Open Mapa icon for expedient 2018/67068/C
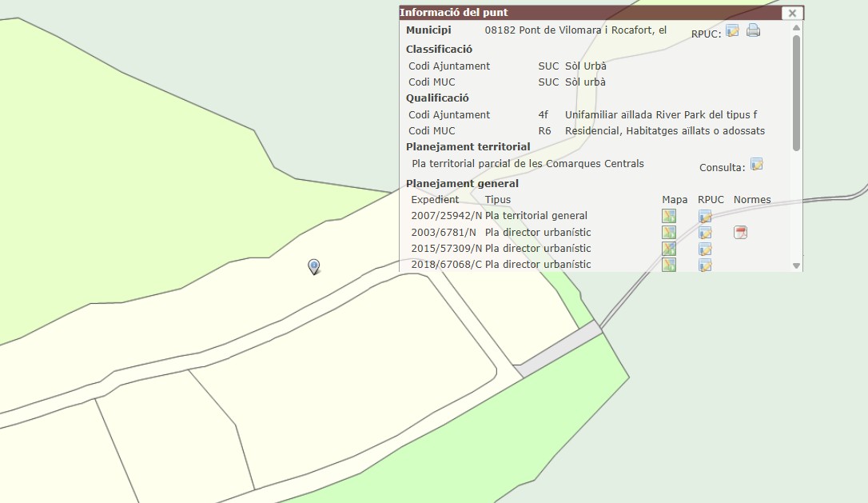This screenshot has width=868, height=503. tap(669, 265)
